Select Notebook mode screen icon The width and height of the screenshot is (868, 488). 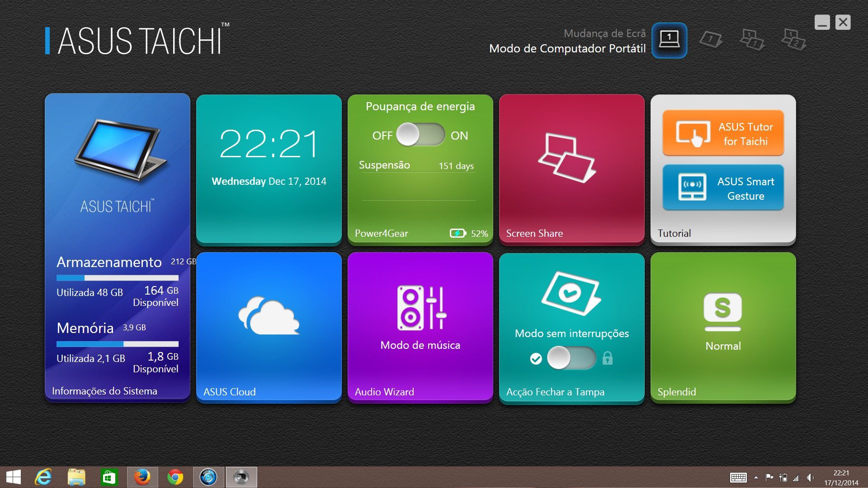tap(669, 40)
